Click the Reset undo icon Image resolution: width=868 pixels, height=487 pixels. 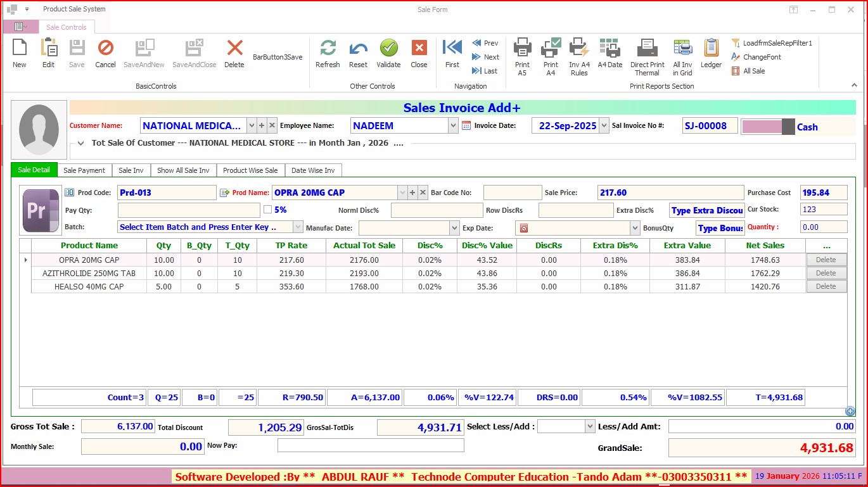coord(358,48)
